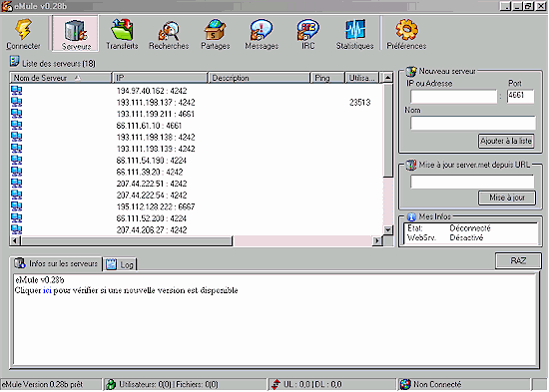This screenshot has width=549, height=392.
Task: Select row 193.111.198.139 : 4242
Action: [196, 149]
